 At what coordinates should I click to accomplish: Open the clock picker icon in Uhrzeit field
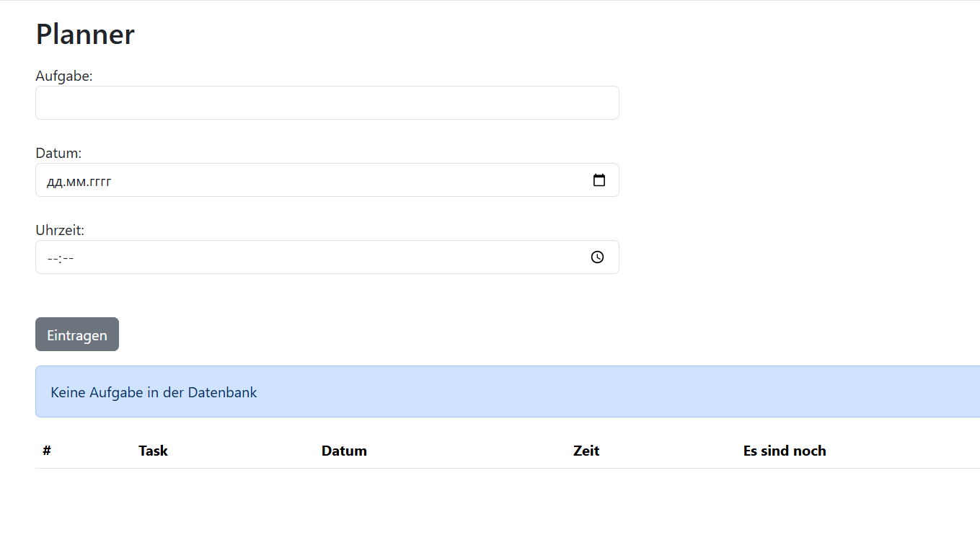coord(597,257)
